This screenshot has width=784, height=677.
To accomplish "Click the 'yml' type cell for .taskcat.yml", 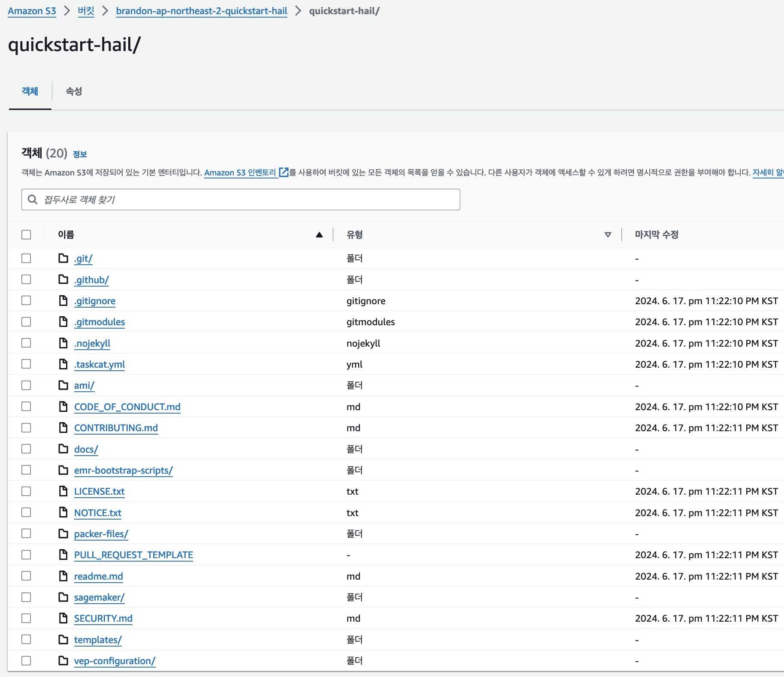I will pos(354,364).
